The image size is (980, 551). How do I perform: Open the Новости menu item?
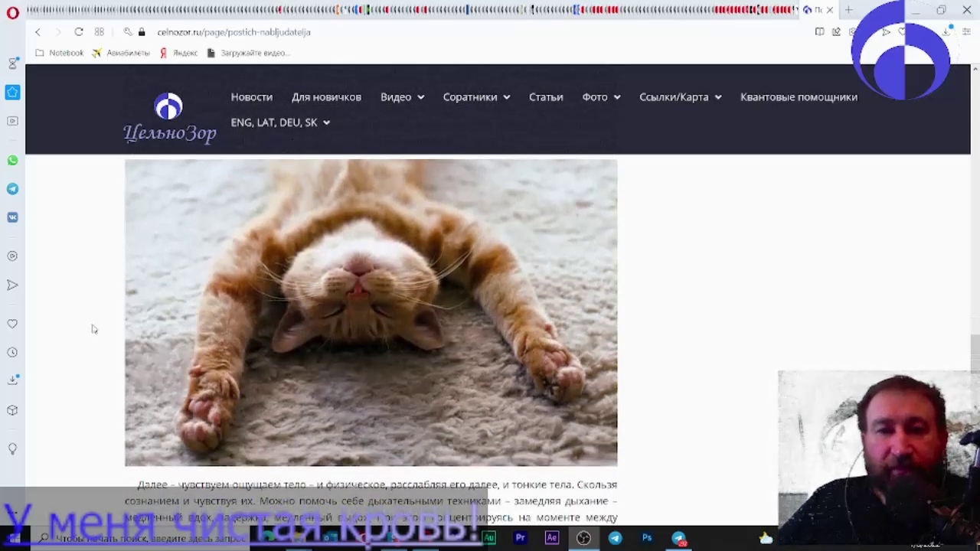251,97
